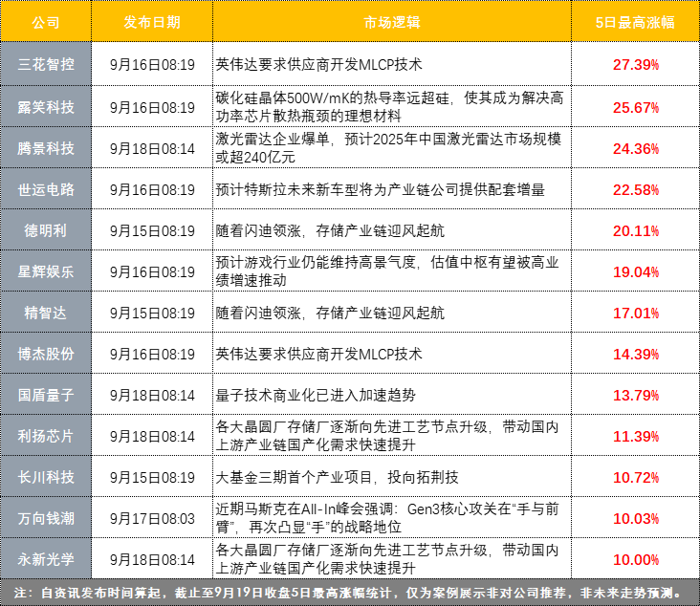
Task: Select company cell 利扬芯片
Action: click(x=46, y=436)
